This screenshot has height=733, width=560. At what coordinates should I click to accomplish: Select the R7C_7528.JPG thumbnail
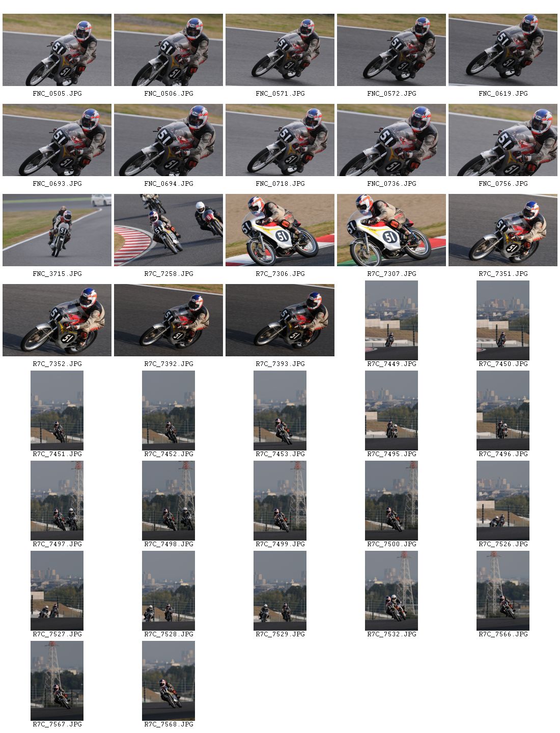click(x=169, y=590)
